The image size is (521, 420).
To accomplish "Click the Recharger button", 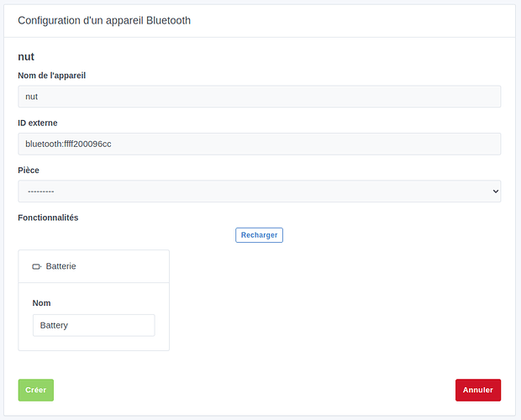I will (259, 235).
